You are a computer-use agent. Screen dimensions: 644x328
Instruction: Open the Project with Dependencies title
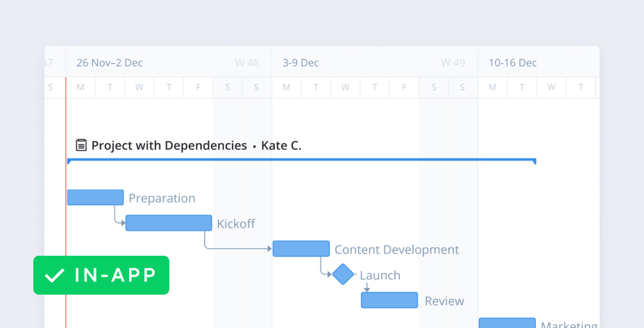pyautogui.click(x=169, y=145)
